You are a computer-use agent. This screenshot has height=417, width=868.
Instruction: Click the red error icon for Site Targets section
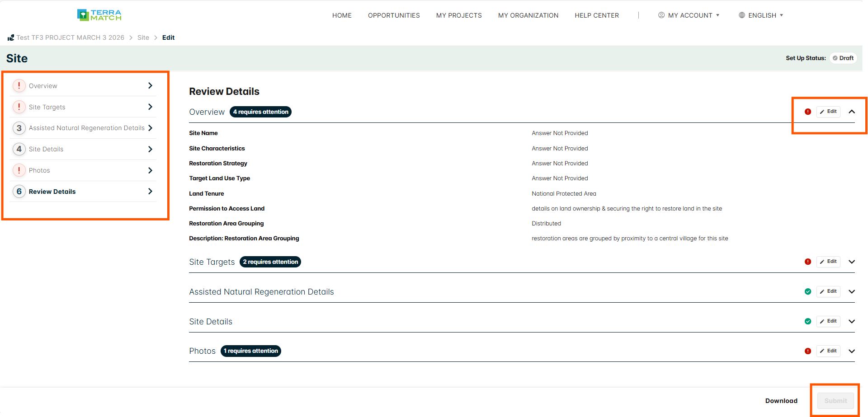(808, 262)
